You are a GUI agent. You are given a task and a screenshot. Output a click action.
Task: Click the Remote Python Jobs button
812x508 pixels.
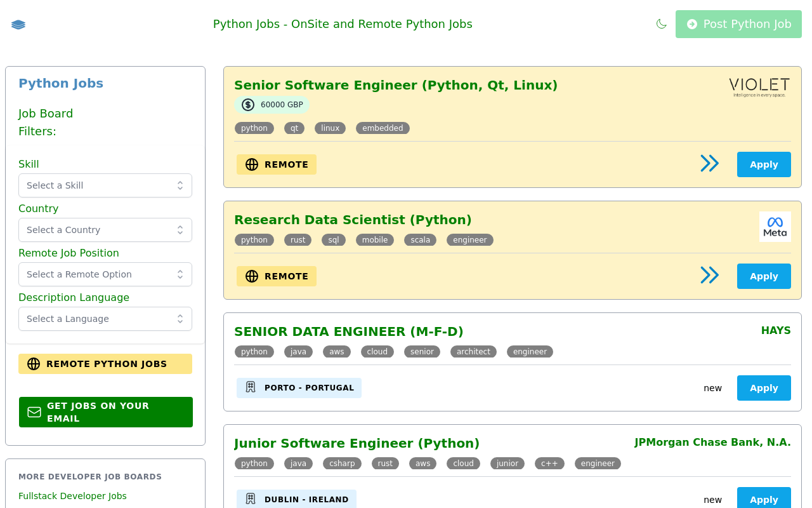click(x=105, y=364)
